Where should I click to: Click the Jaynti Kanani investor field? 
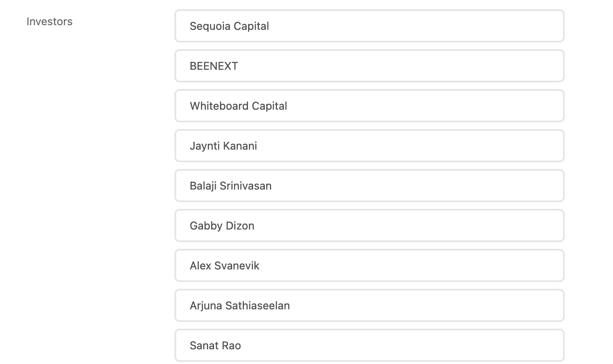click(x=369, y=146)
